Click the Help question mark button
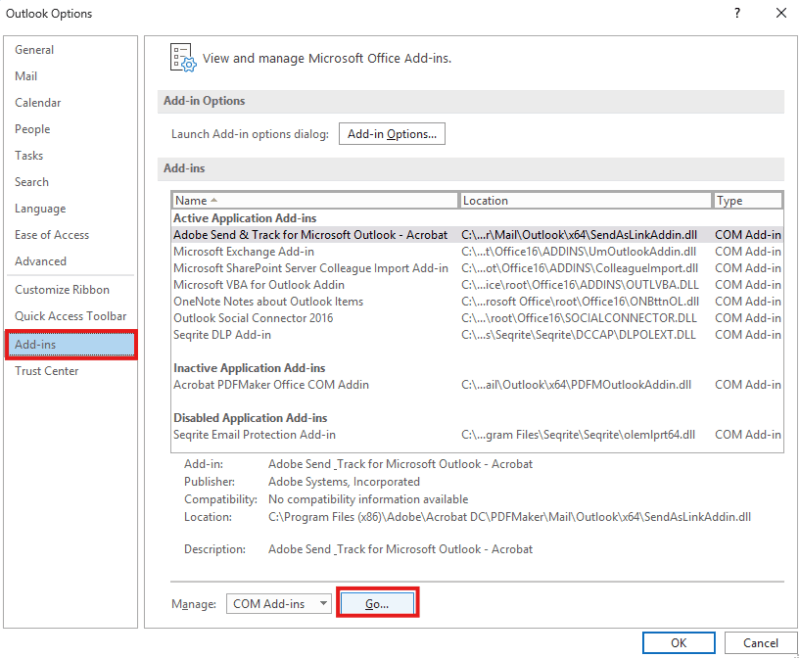This screenshot has width=800, height=658. click(737, 13)
